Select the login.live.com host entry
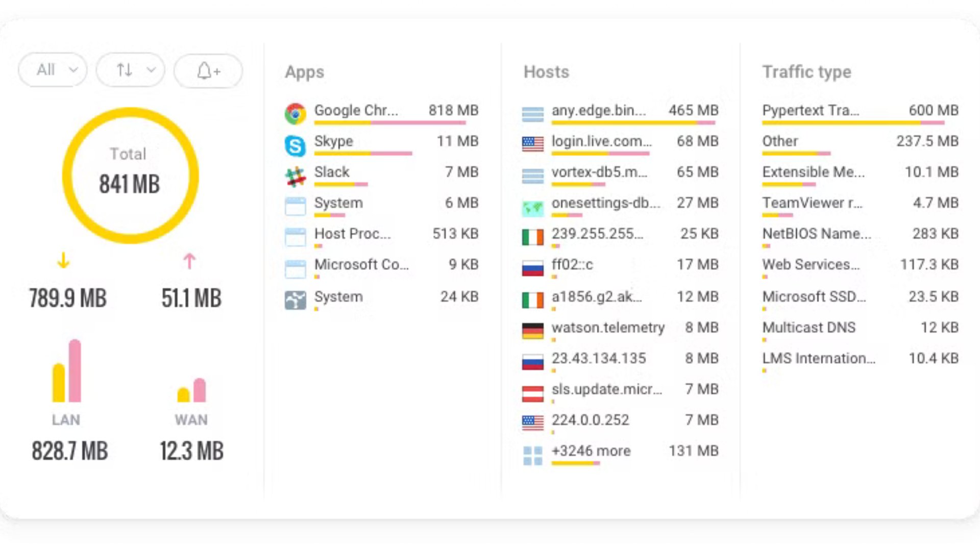Viewport: 980px width, 551px height. click(x=601, y=141)
